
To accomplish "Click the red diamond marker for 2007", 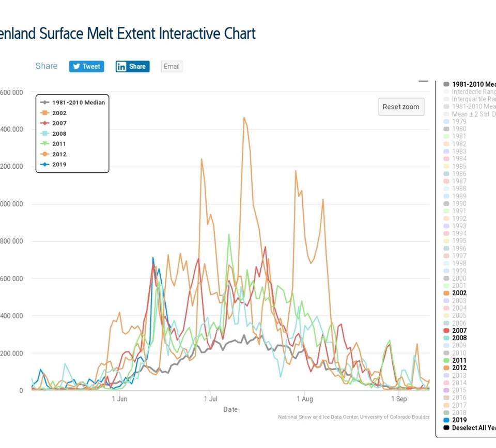I will point(45,123).
